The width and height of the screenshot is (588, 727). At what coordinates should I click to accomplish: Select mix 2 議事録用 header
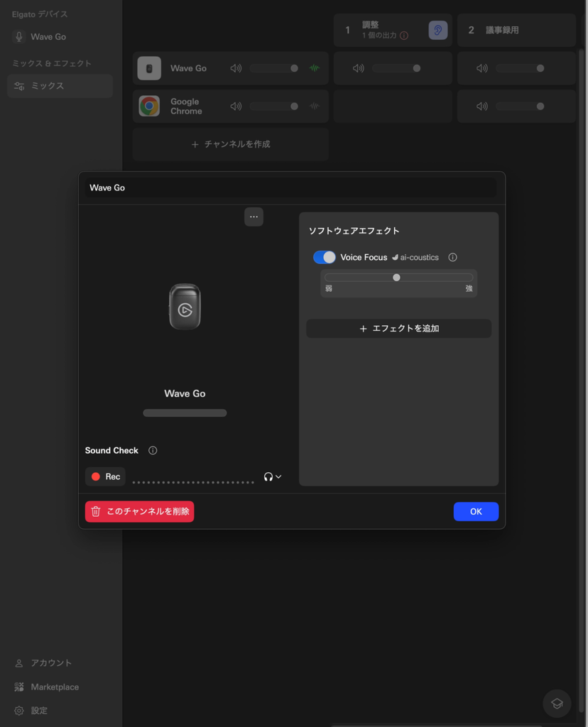(516, 30)
